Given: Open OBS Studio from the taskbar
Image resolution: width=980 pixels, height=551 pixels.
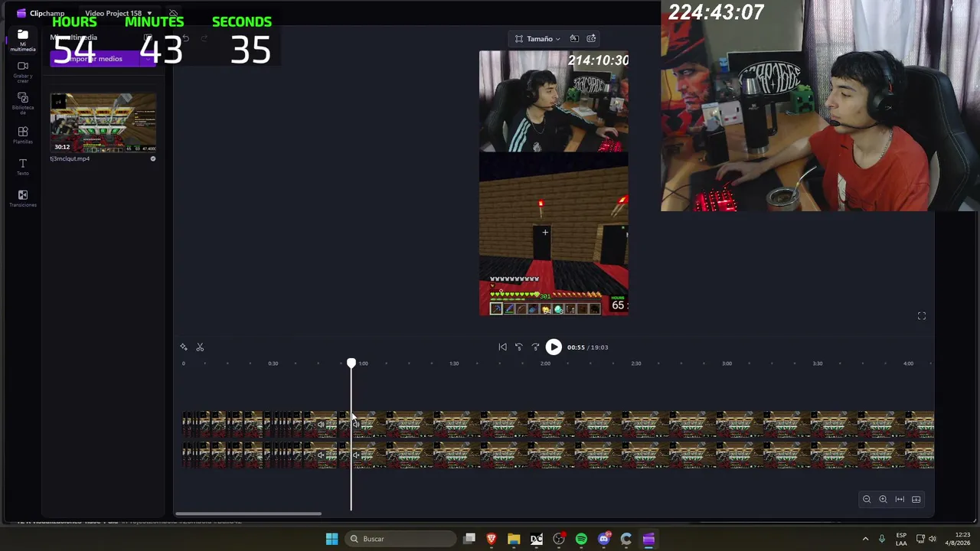Looking at the screenshot, I should 559,539.
